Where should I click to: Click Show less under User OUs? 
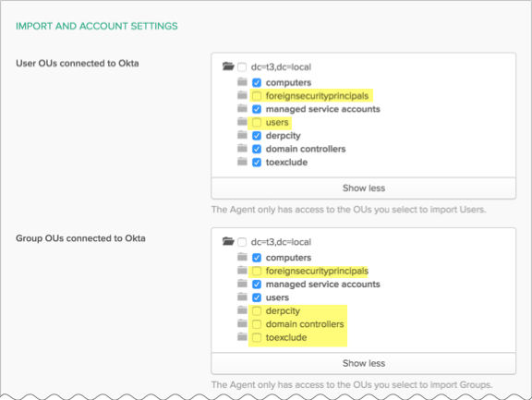click(x=363, y=188)
